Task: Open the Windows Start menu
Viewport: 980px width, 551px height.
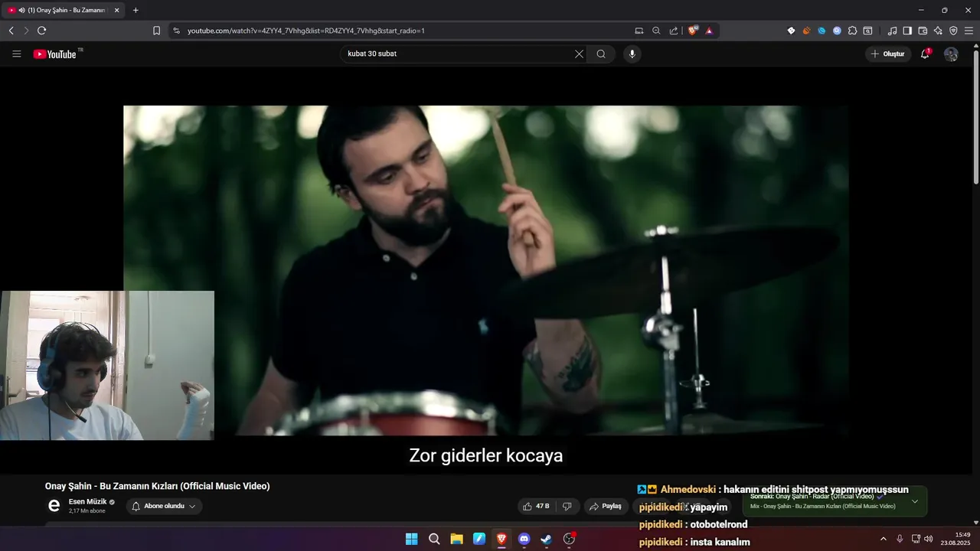Action: tap(411, 539)
